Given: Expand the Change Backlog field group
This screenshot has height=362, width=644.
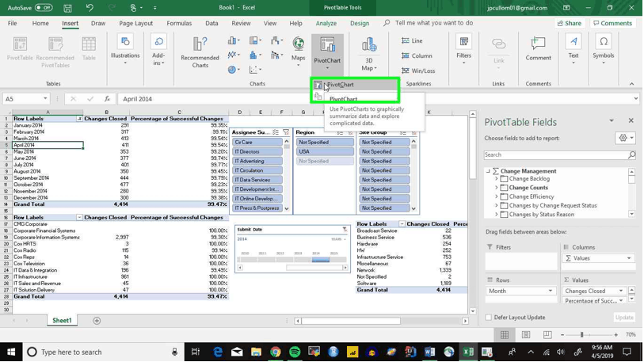Looking at the screenshot, I should coord(496,179).
